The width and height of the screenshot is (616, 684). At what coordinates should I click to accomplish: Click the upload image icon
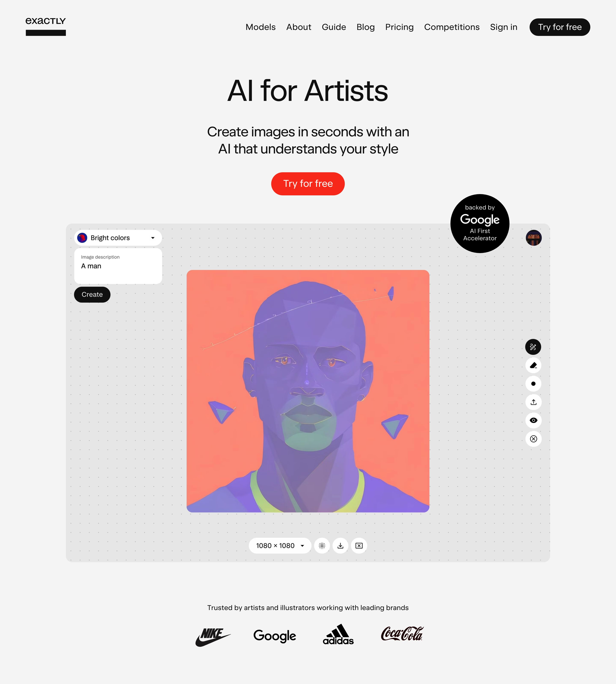533,402
